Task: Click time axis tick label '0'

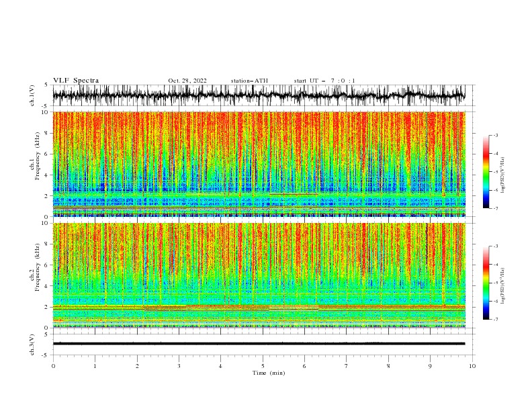Action: click(53, 366)
